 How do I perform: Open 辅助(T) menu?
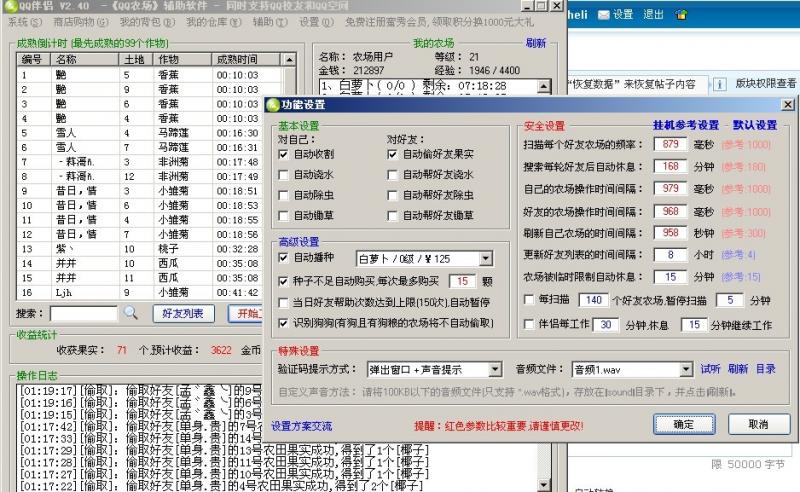point(270,22)
